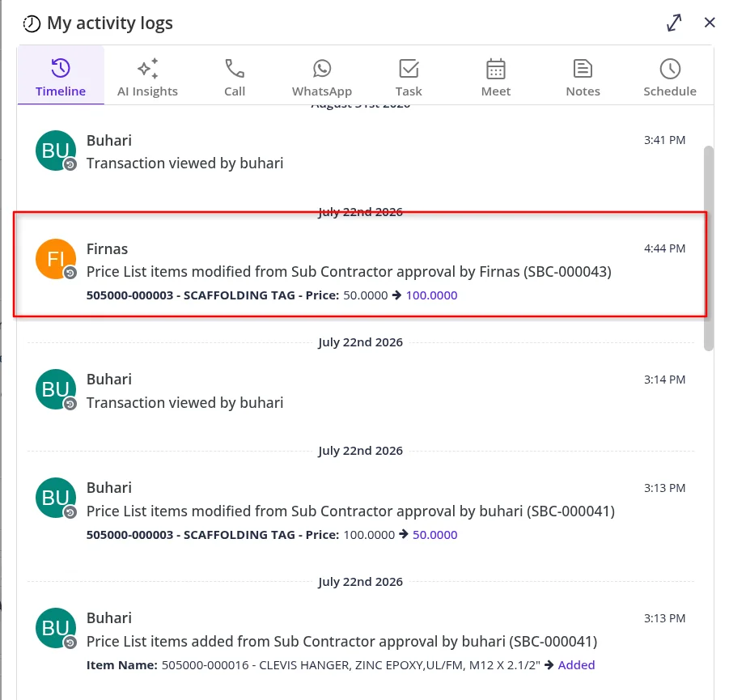
Task: Select the Buhari SBC-000041 modified entry
Action: pos(360,511)
